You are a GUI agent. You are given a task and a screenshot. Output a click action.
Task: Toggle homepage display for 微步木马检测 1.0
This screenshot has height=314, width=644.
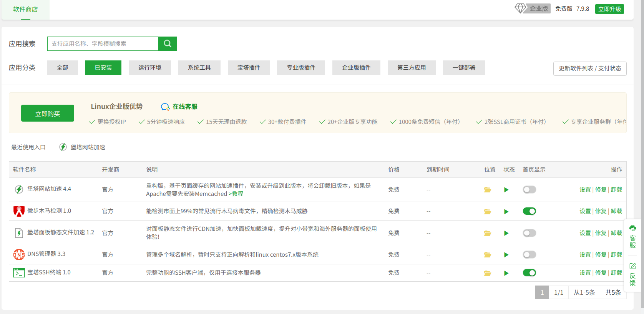click(x=529, y=211)
